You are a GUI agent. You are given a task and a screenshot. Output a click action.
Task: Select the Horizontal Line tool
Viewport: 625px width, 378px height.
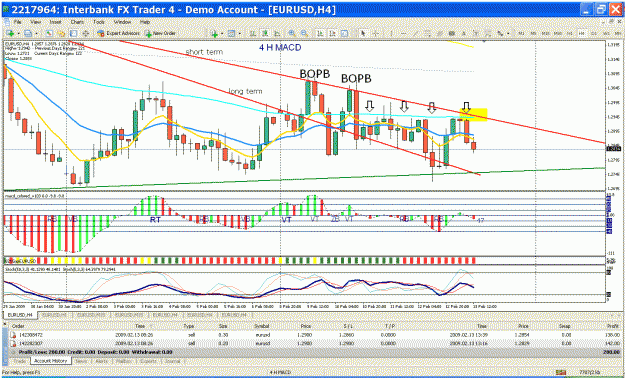(403, 33)
